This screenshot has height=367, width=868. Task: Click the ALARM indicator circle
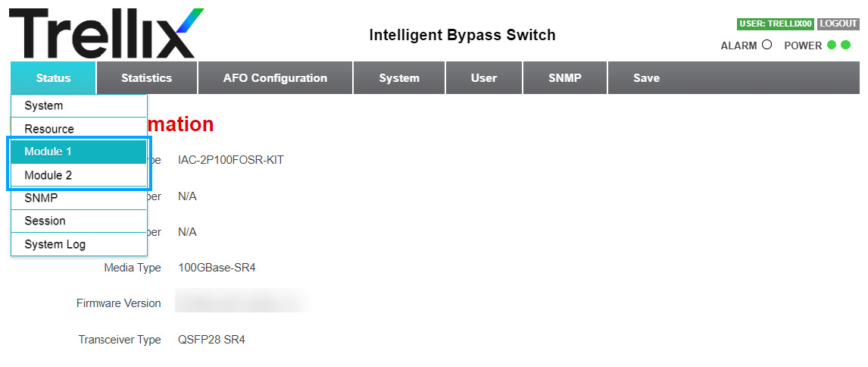[x=767, y=45]
